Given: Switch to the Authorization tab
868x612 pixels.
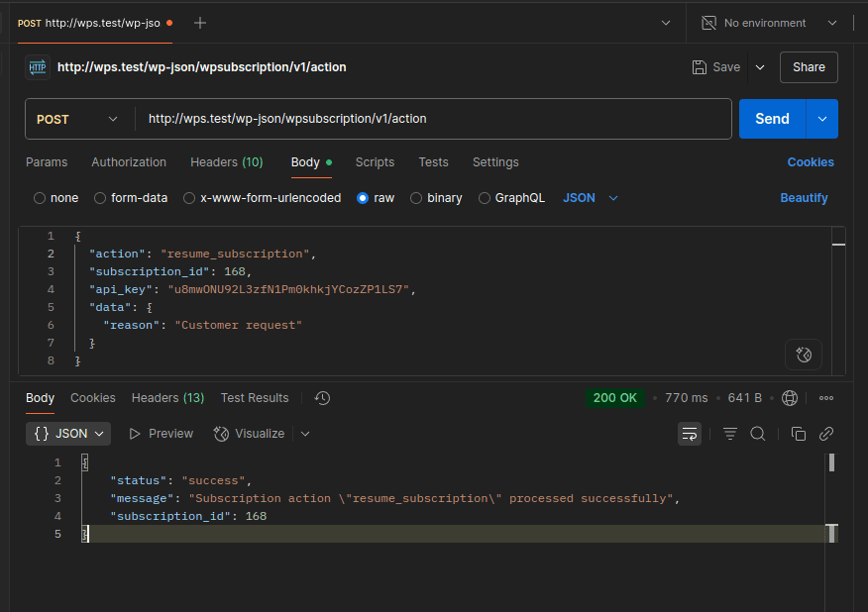Looking at the screenshot, I should 129,162.
